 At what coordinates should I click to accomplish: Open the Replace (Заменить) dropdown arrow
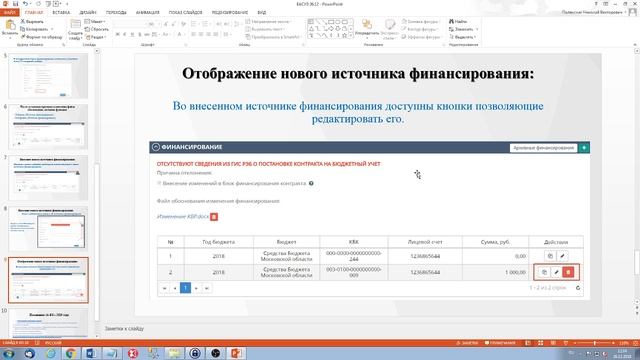[477, 29]
